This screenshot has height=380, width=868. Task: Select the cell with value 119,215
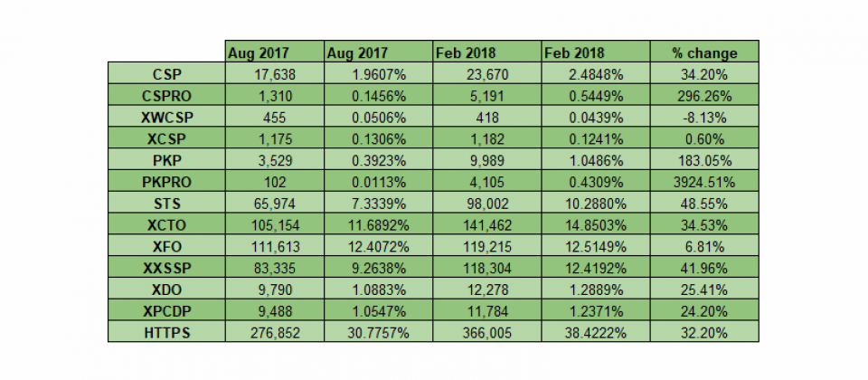point(487,246)
